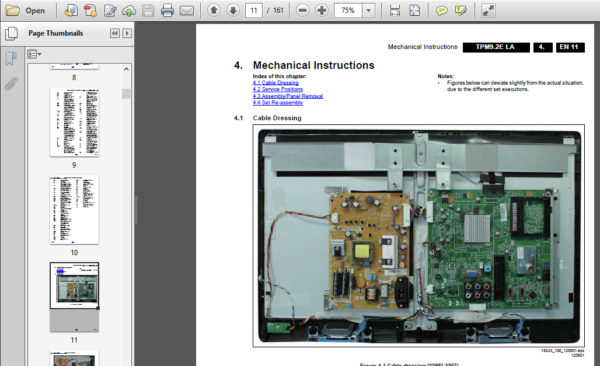Select the page 10 thumbnail
Viewport: 600px width, 366px height.
[74, 210]
